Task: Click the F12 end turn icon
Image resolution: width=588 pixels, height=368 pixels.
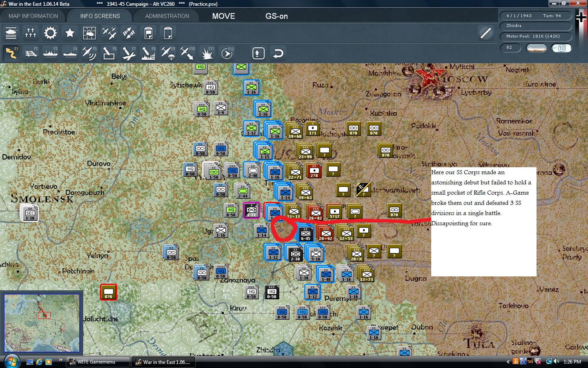Action: pyautogui.click(x=227, y=53)
